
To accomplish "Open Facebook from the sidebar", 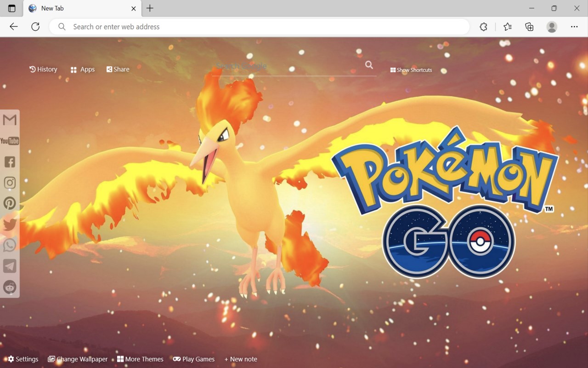I will click(x=10, y=162).
